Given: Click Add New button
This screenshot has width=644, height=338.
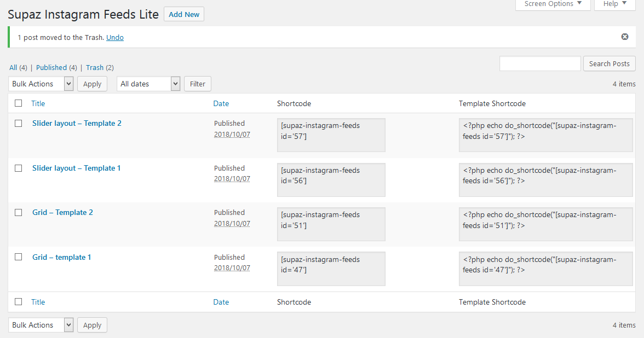Looking at the screenshot, I should [184, 14].
